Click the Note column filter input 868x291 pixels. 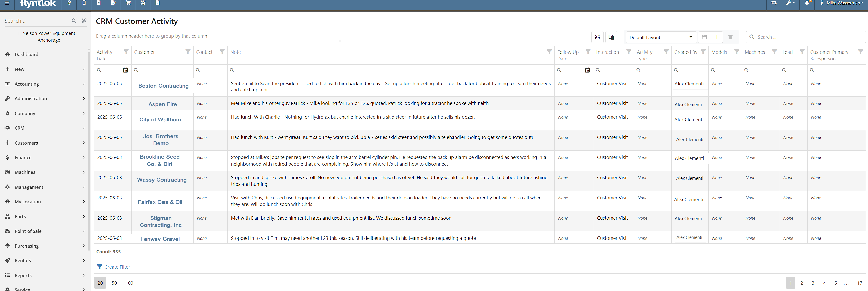click(x=391, y=70)
